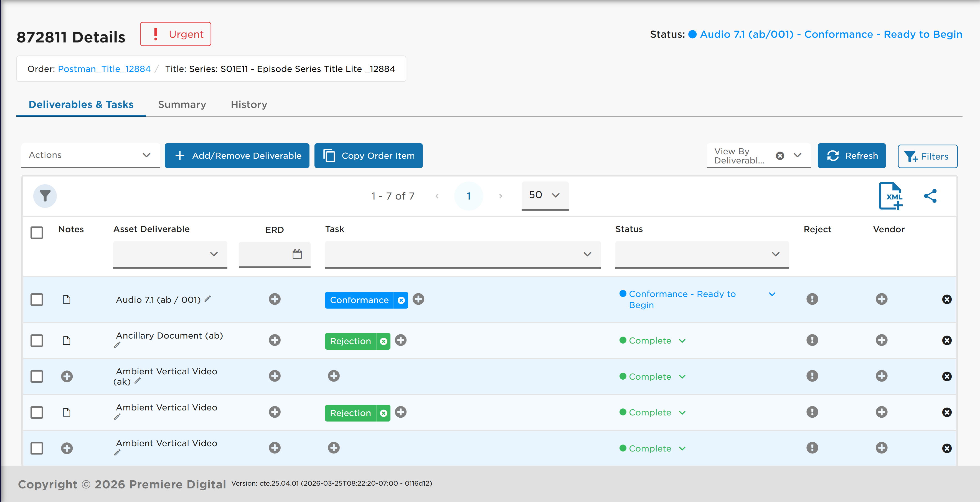Open notes for Ancillary Document row
Image resolution: width=980 pixels, height=502 pixels.
tap(67, 340)
